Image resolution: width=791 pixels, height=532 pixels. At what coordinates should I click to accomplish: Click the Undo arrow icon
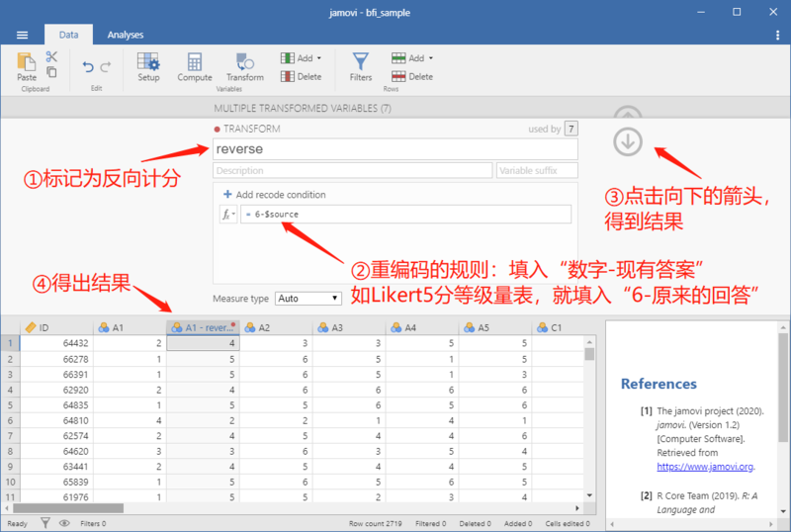coord(88,66)
